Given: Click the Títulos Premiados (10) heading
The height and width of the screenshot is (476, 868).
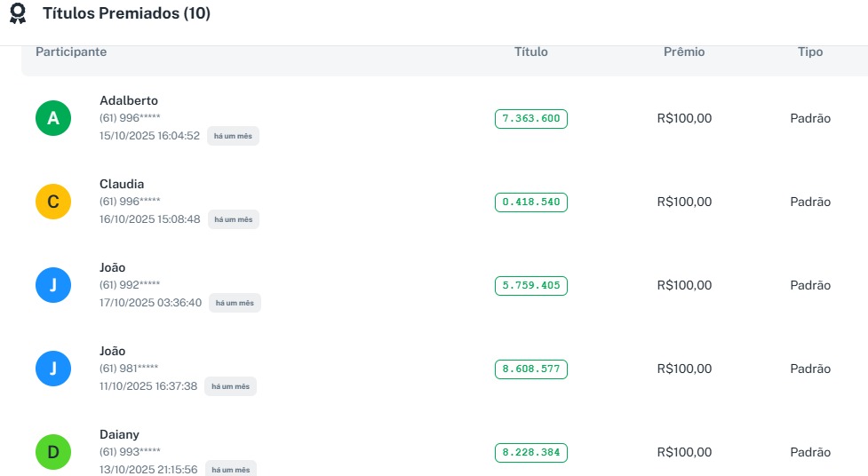Looking at the screenshot, I should (x=126, y=15).
